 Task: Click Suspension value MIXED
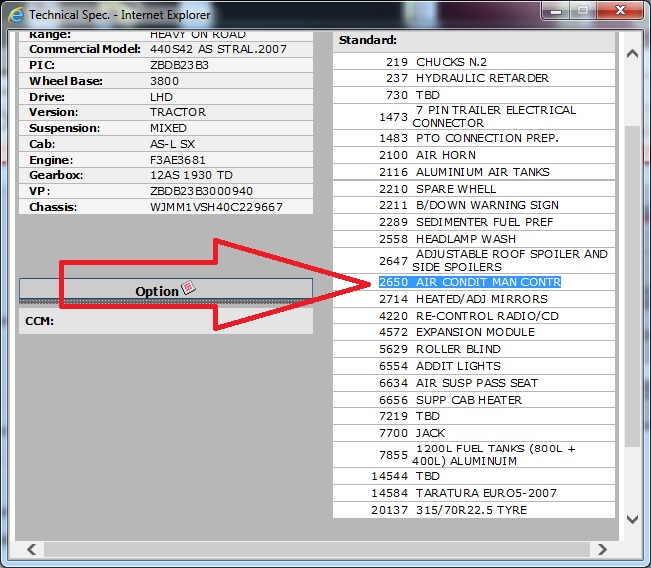coord(168,128)
